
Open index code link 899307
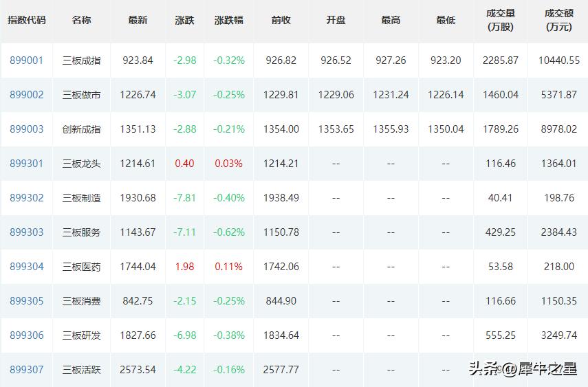pos(26,370)
